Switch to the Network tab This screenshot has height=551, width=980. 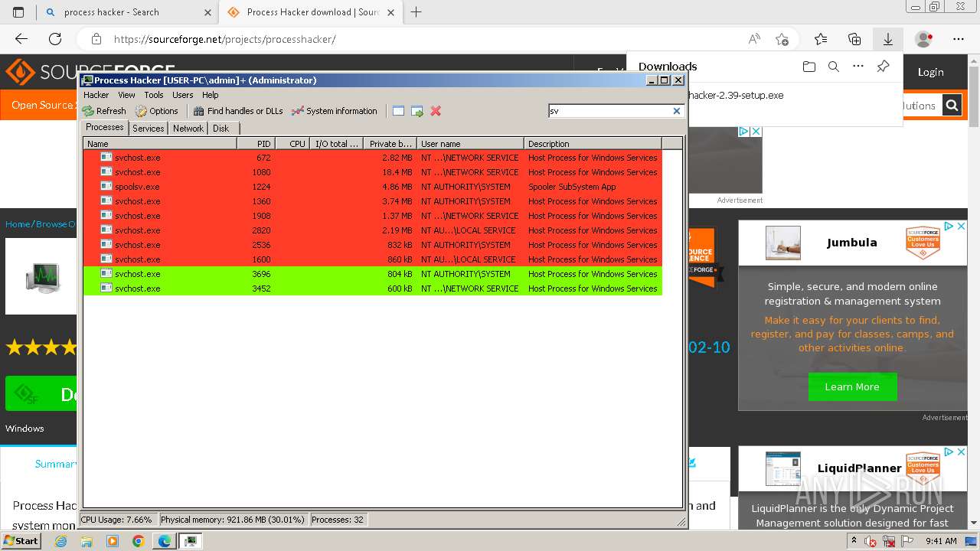[188, 129]
